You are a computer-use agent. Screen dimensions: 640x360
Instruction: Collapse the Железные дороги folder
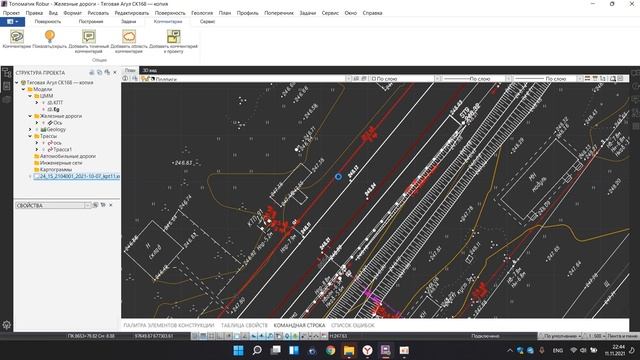[30, 116]
